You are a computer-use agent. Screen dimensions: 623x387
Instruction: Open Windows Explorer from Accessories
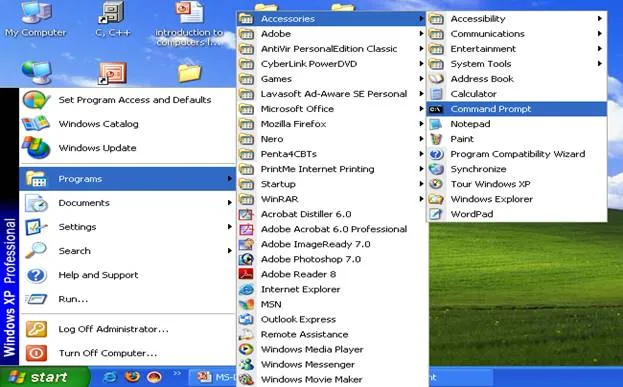tap(517, 199)
